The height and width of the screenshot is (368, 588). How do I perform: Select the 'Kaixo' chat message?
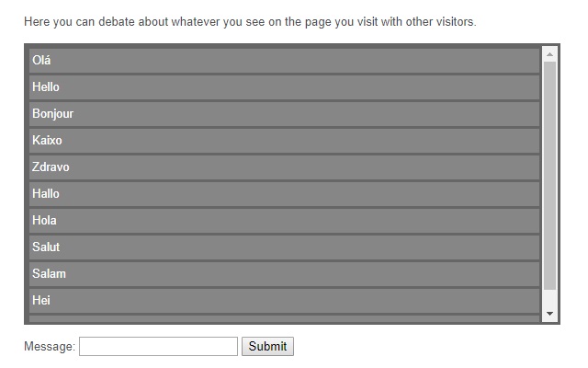284,141
